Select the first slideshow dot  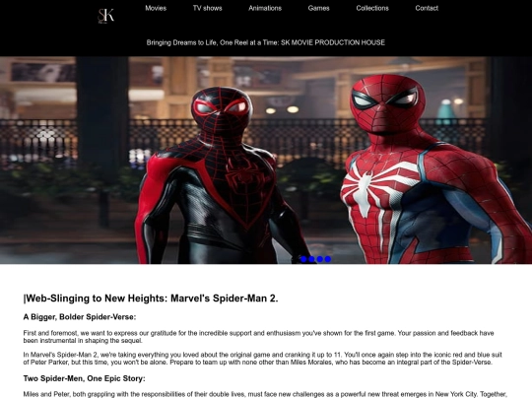coord(303,259)
